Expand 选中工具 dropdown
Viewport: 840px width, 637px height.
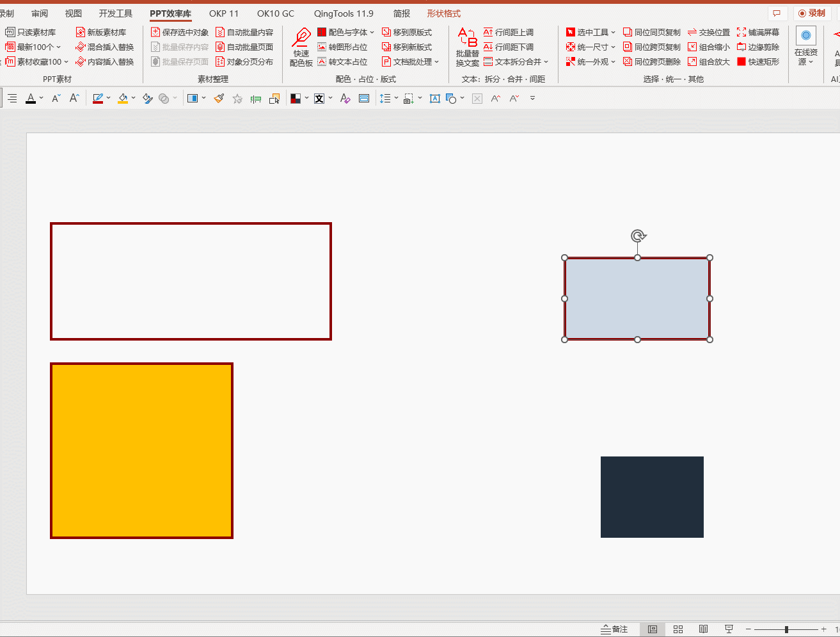pos(613,32)
